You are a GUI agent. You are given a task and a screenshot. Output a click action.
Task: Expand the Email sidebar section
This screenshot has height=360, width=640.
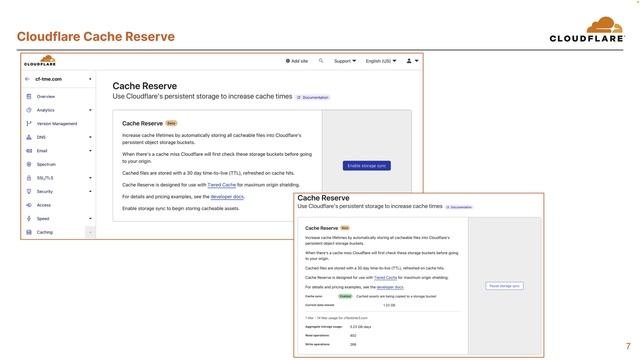pyautogui.click(x=90, y=151)
